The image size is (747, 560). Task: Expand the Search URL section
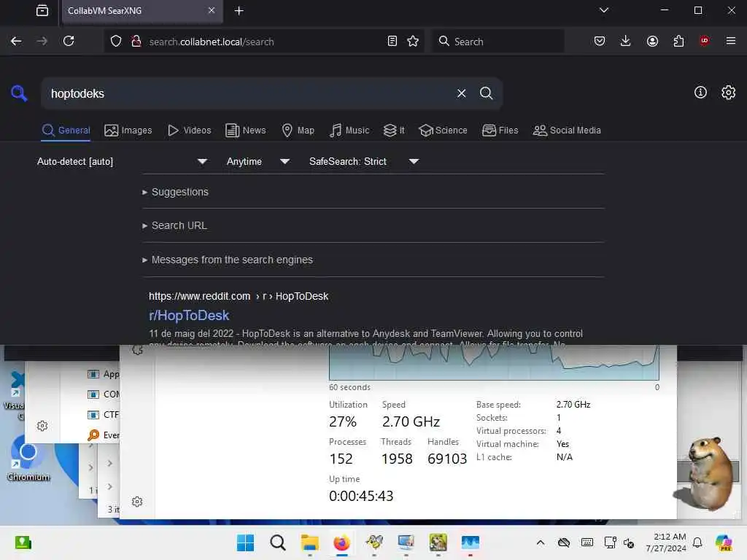pos(175,226)
